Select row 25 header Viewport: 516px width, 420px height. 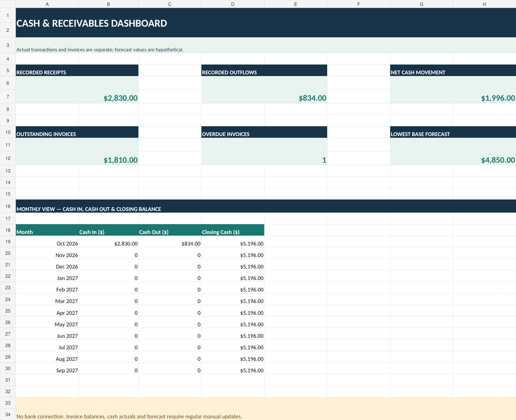tap(8, 311)
